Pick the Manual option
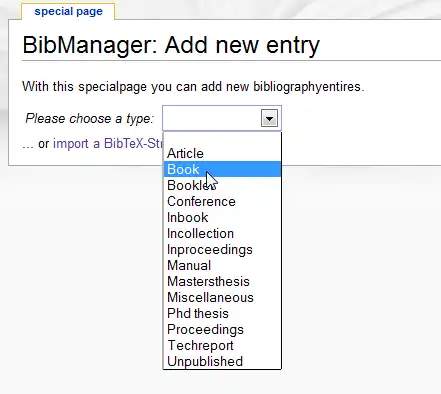441x394 pixels. (x=222, y=265)
